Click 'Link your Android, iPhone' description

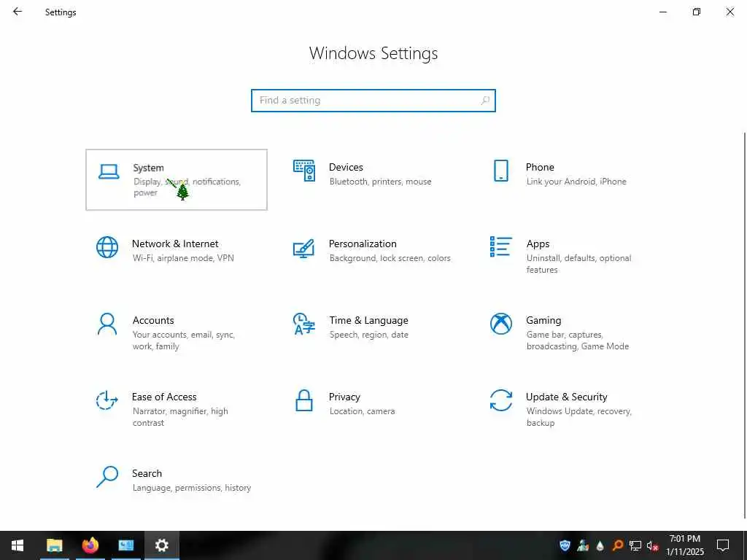pyautogui.click(x=576, y=182)
